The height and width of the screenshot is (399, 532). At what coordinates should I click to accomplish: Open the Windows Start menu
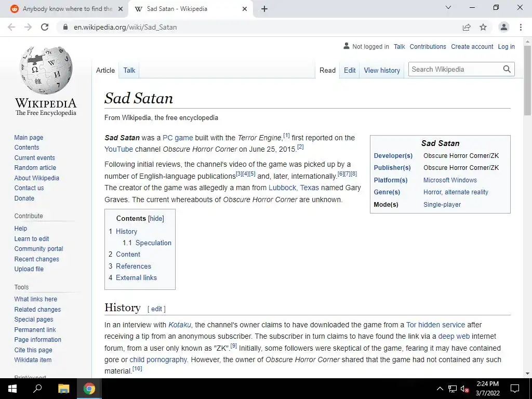coord(12,389)
